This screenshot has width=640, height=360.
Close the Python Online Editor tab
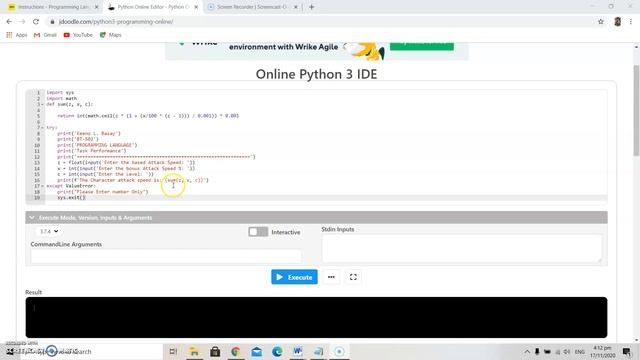(196, 7)
